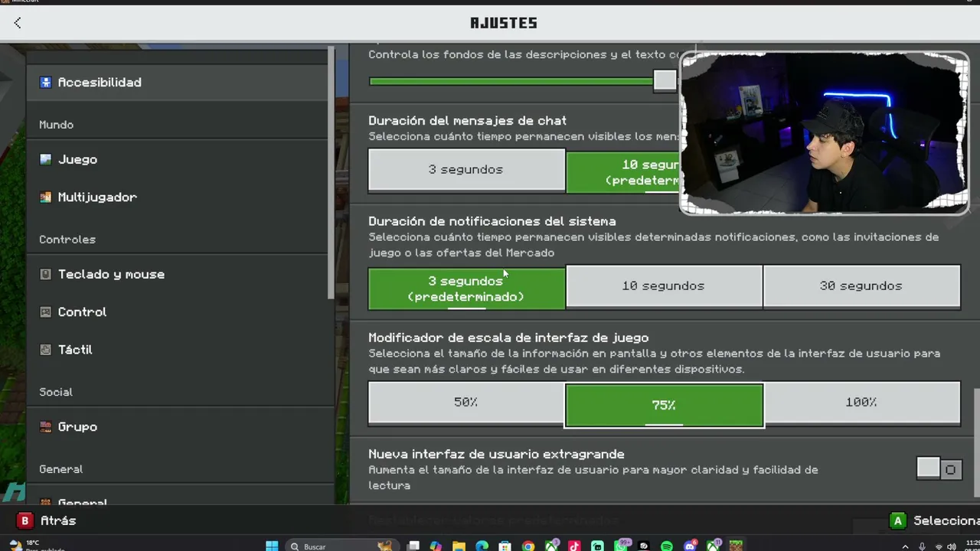
Task: Click the settings panel scrollbar thumb
Action: coord(976,442)
